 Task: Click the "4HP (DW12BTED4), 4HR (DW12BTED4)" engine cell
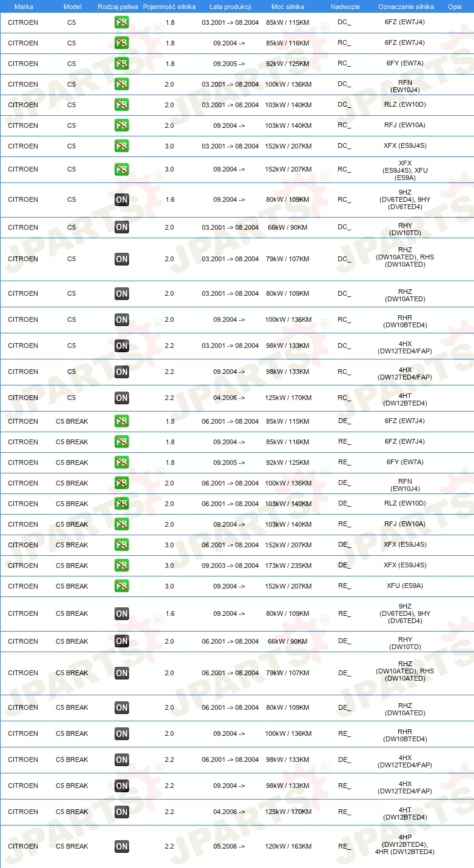(405, 844)
